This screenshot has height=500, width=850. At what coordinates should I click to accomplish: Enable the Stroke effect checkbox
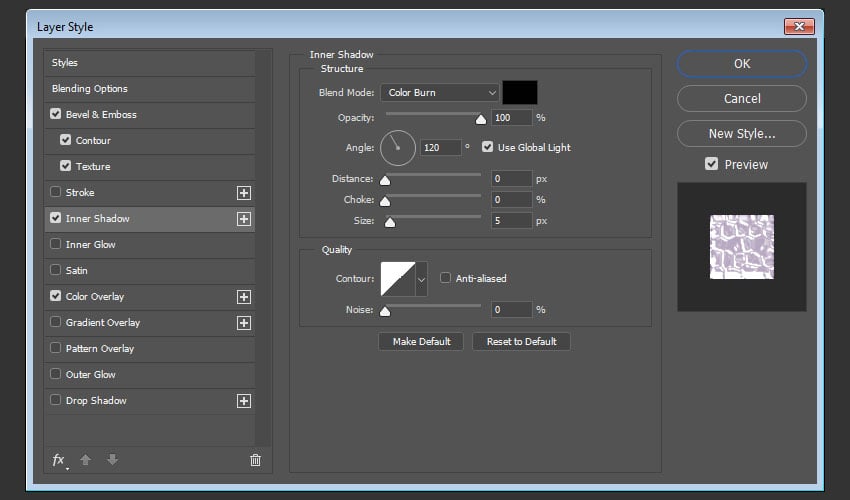tap(55, 192)
